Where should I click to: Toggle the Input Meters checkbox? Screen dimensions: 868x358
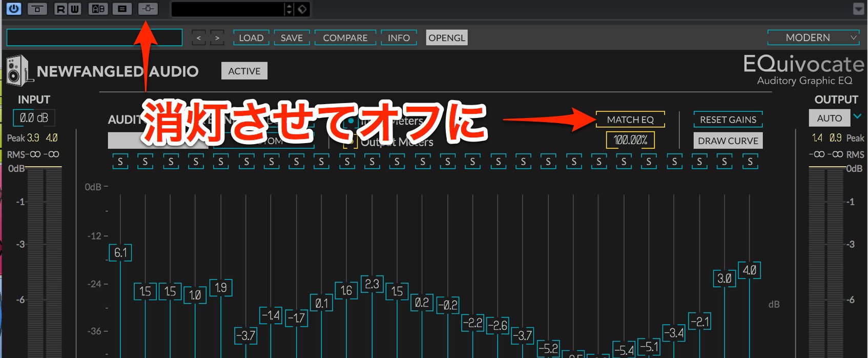pyautogui.click(x=350, y=121)
